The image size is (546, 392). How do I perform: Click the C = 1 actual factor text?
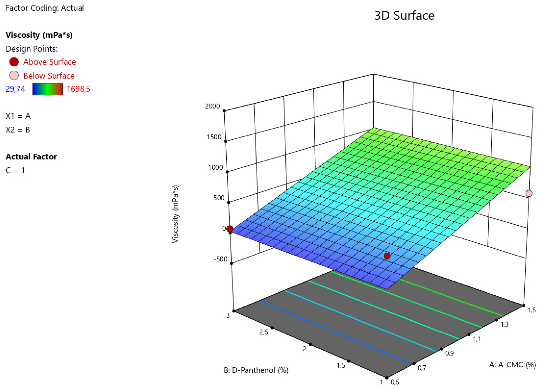pyautogui.click(x=15, y=170)
